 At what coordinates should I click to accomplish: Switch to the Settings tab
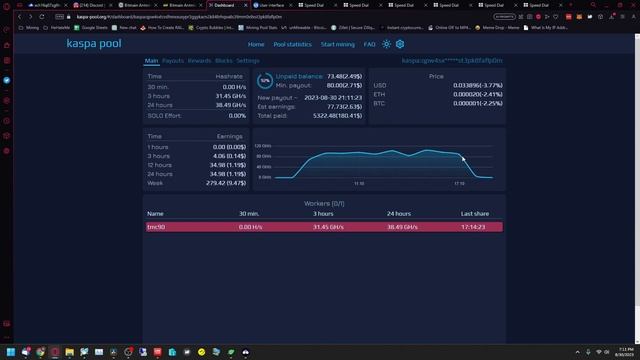248,60
